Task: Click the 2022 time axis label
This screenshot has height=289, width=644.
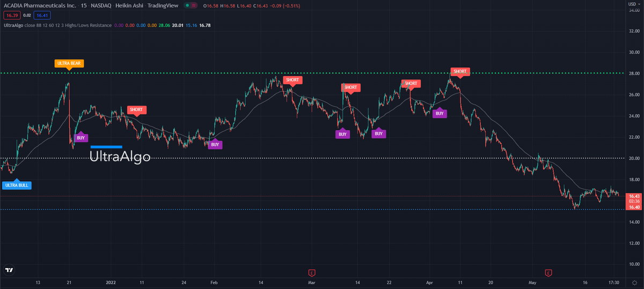Action: (x=111, y=281)
